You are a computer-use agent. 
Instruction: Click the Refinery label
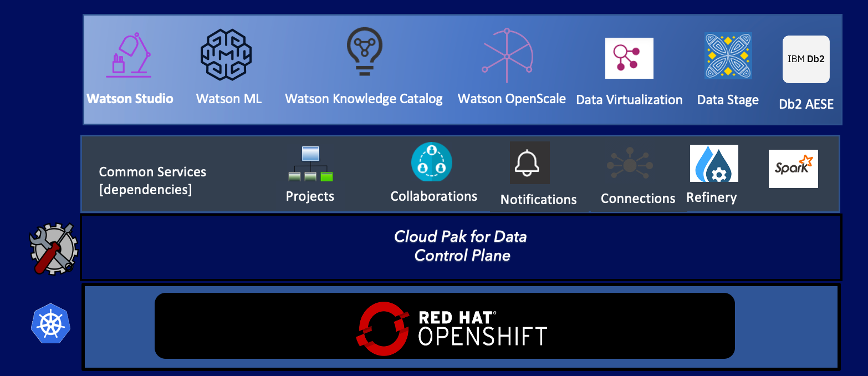coord(711,197)
